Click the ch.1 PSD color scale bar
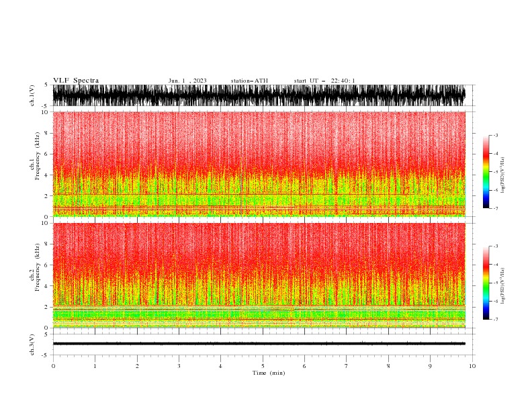This screenshot has width=532, height=411. pos(486,172)
